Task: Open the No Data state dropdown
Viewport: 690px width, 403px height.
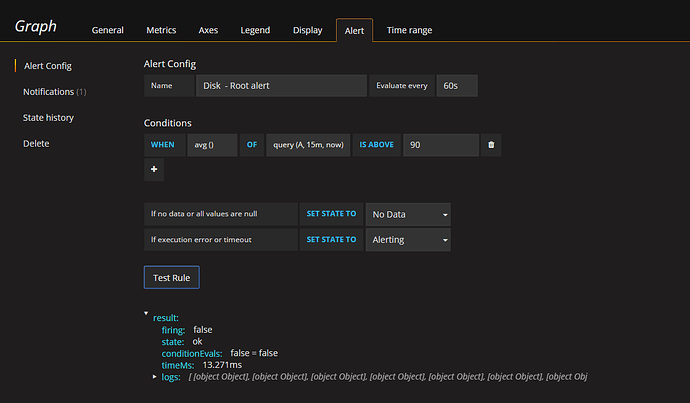Action: click(407, 214)
